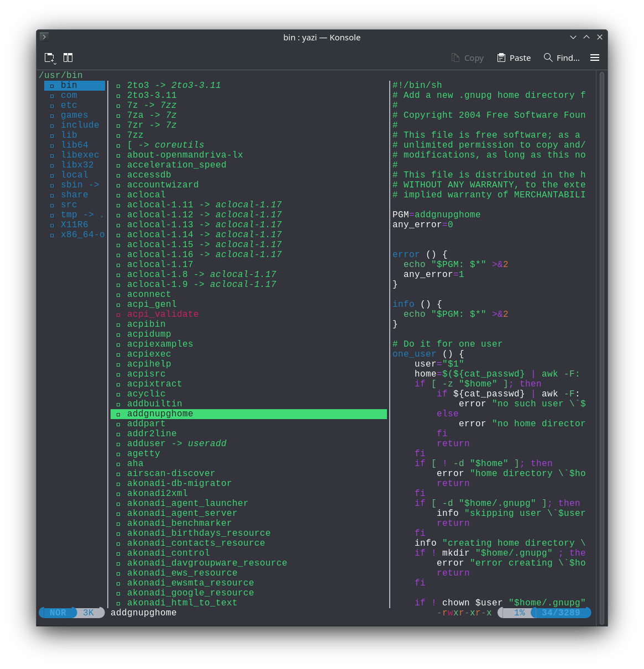Select the share directory
This screenshot has height=669, width=644.
click(75, 195)
